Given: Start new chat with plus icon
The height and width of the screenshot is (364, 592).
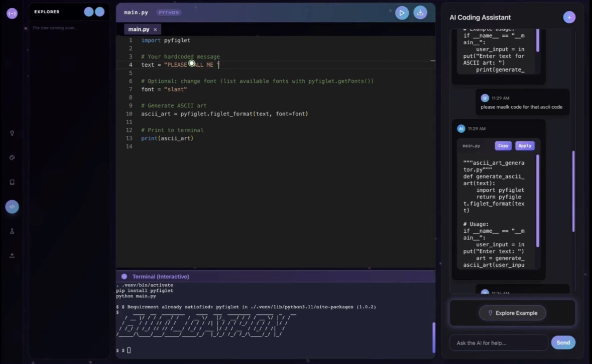Looking at the screenshot, I should 569,17.
